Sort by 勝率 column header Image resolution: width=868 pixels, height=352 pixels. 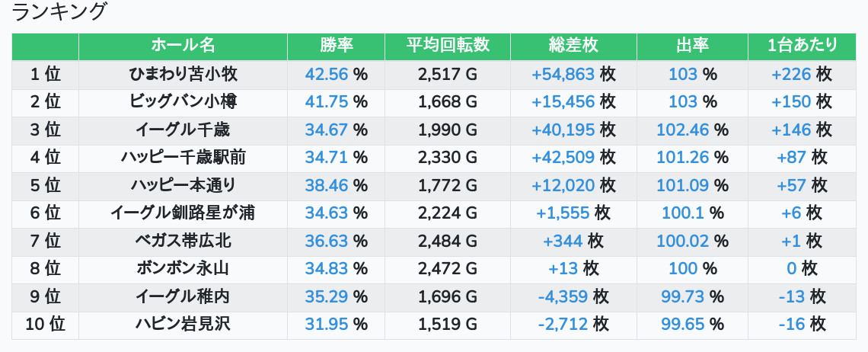[336, 46]
